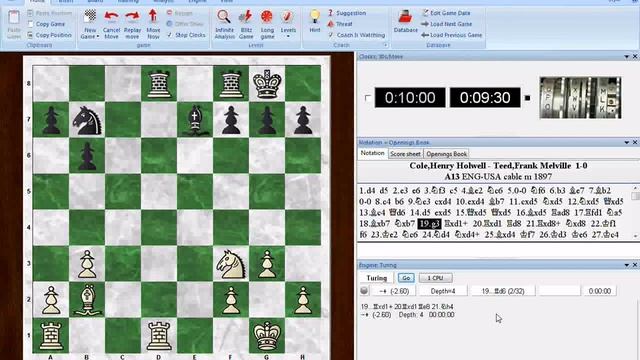Click the Enigma machine picture by clocks
640x360 pixels.
point(580,98)
